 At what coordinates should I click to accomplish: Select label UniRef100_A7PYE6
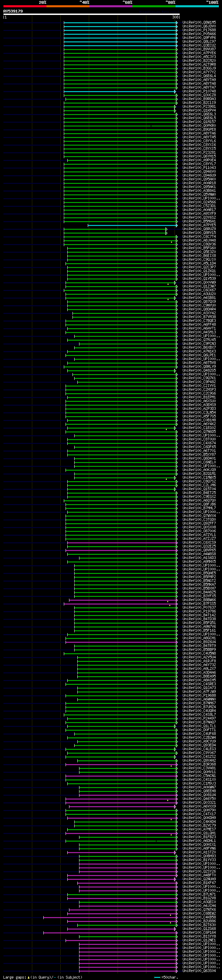coord(199,53)
